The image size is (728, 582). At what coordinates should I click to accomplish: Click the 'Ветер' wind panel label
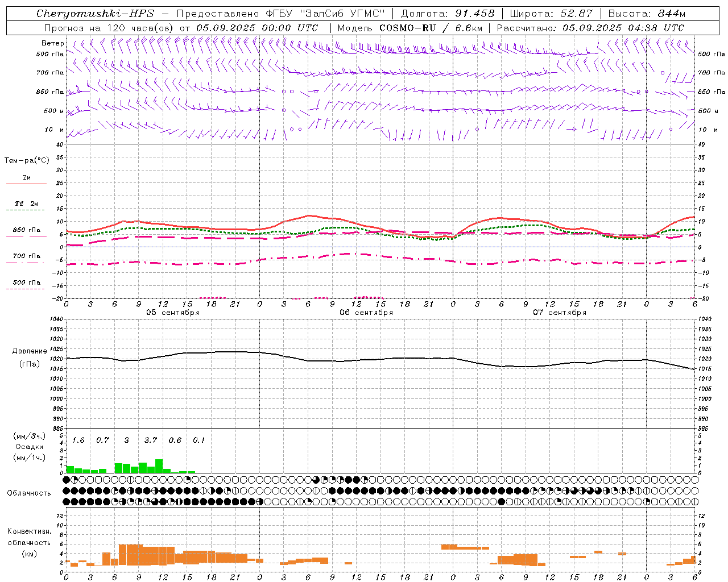point(53,43)
